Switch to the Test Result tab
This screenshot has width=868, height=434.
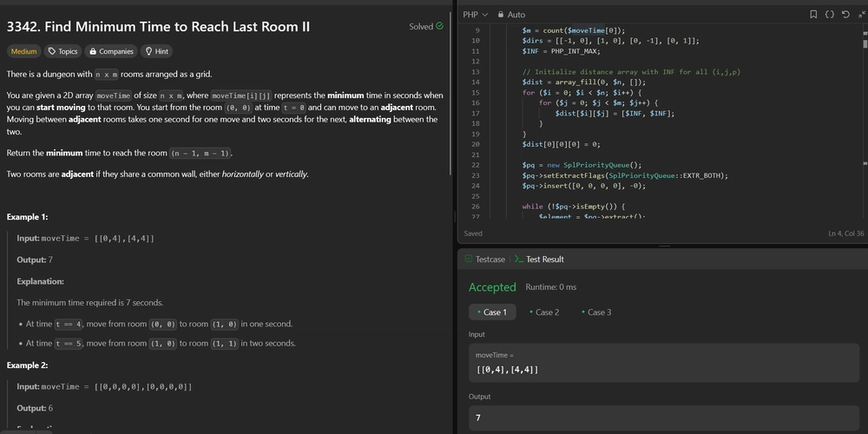tap(539, 259)
